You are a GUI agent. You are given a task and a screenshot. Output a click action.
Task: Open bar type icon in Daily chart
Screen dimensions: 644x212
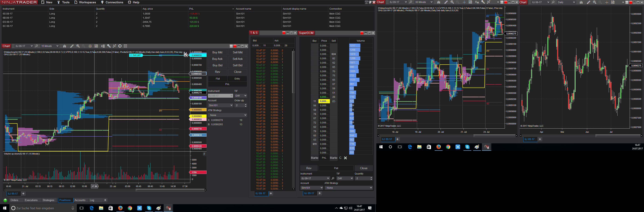(x=581, y=2)
